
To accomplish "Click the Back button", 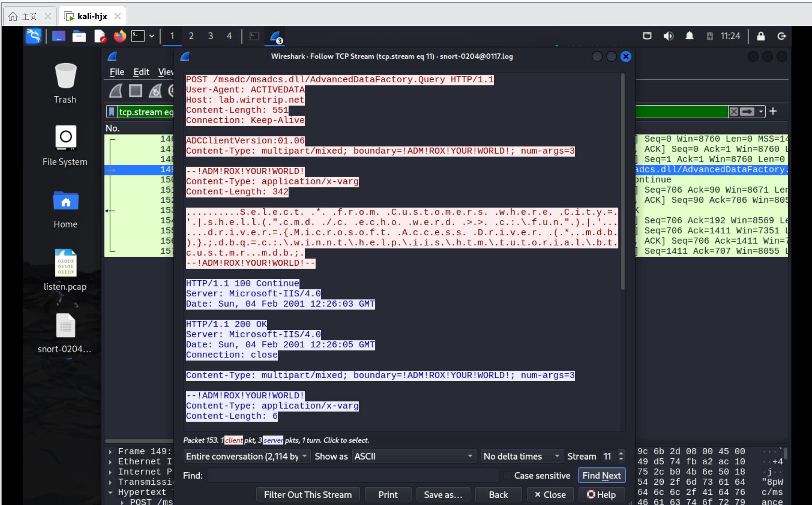I will pos(498,495).
